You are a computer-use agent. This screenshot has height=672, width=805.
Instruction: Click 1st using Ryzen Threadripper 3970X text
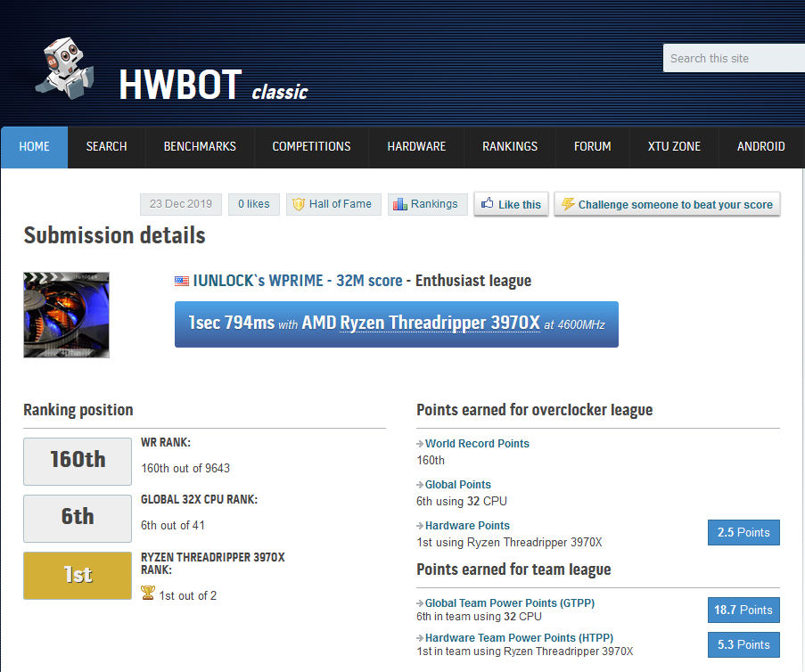pos(509,542)
